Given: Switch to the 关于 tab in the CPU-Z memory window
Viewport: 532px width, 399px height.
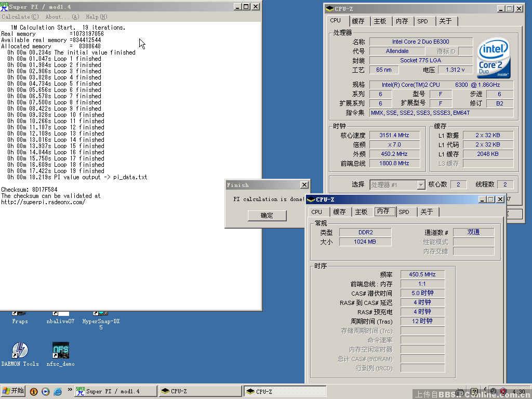Looking at the screenshot, I should click(x=427, y=212).
